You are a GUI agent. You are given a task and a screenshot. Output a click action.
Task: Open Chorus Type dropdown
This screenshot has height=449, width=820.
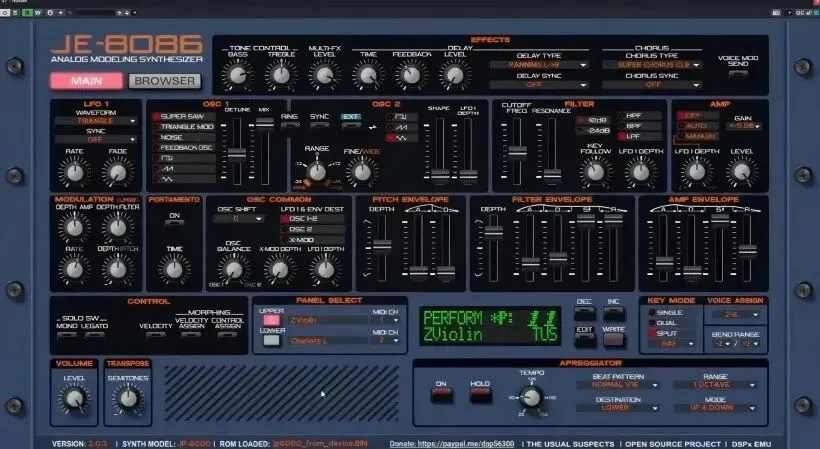(652, 65)
